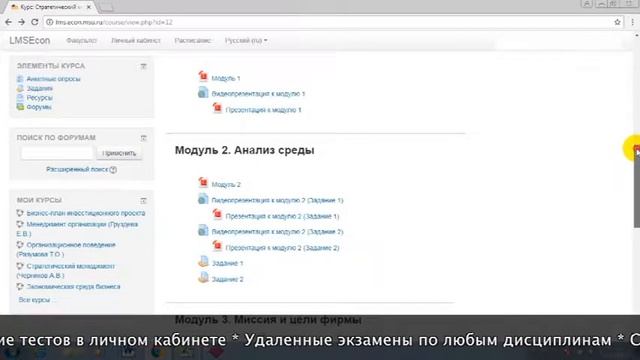The width and height of the screenshot is (640, 360).
Task: Click the PDF icon for Модуль 2
Action: pyautogui.click(x=203, y=182)
